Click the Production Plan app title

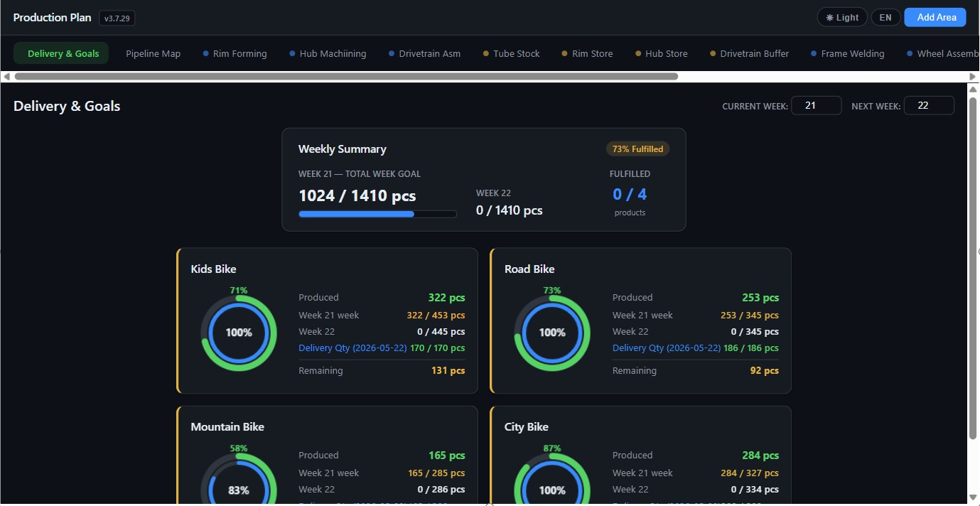[52, 18]
